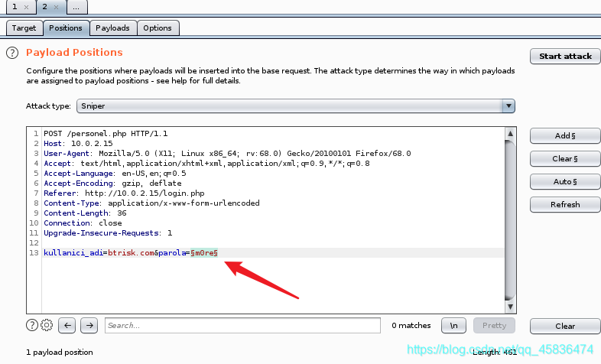The image size is (601, 364).
Task: Switch to the Target tab
Action: [x=24, y=28]
